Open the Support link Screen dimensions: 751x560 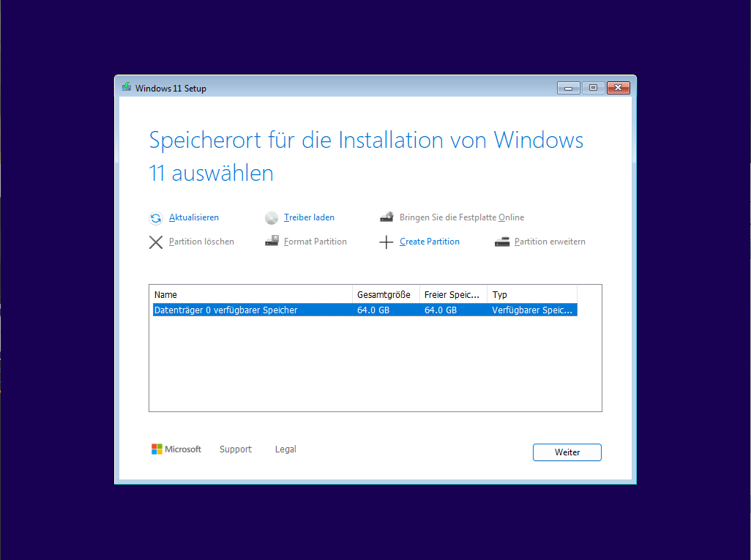click(236, 449)
